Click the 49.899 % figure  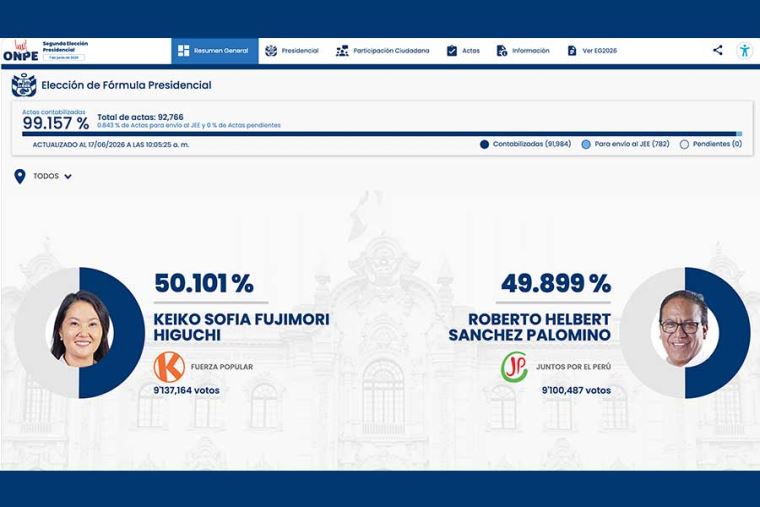[x=556, y=284]
